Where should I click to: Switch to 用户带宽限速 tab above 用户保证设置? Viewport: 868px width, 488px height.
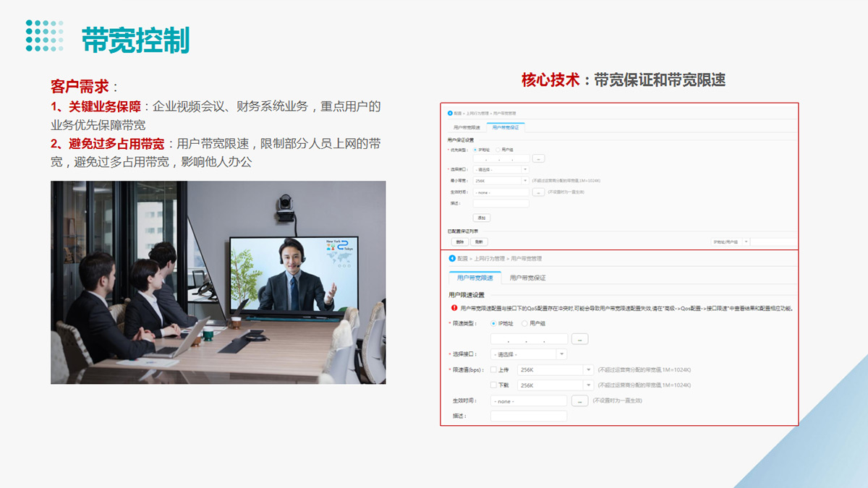(x=467, y=127)
